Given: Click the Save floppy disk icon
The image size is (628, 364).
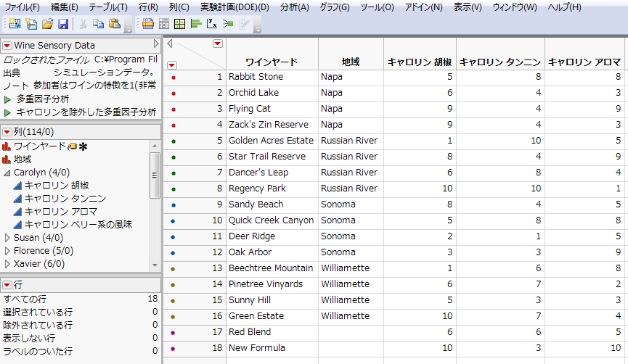Looking at the screenshot, I should click(x=63, y=24).
